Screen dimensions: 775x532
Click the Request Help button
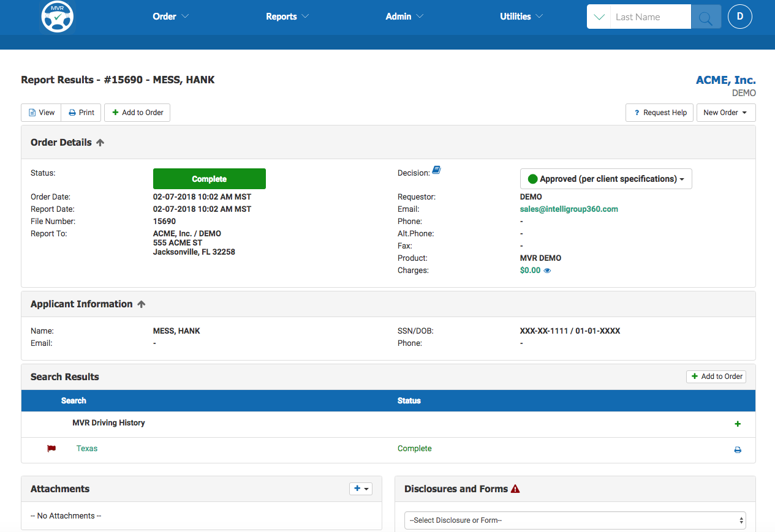(x=660, y=113)
